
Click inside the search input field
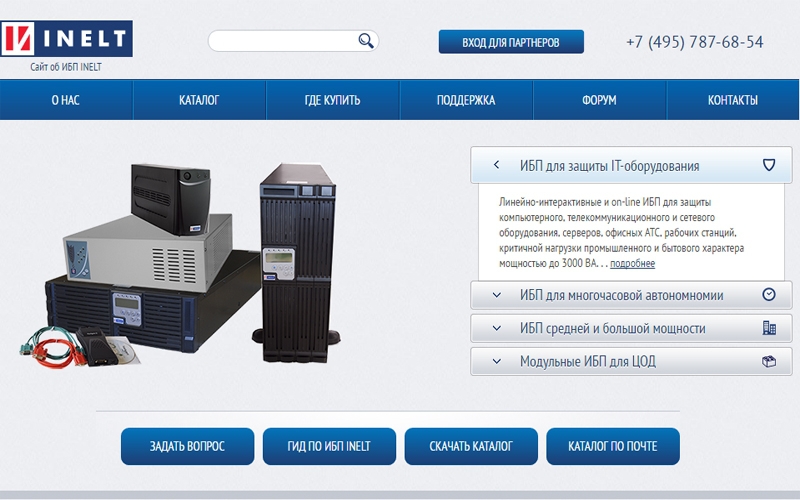282,41
